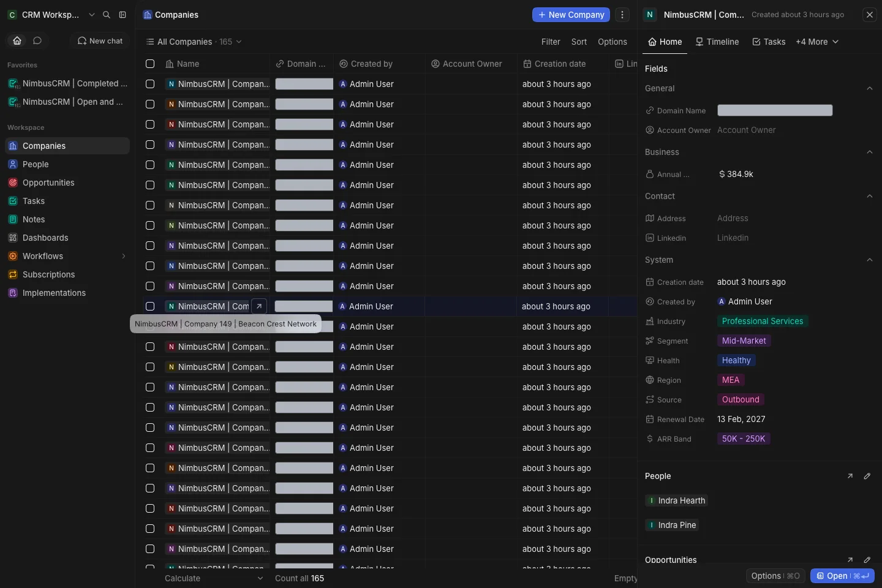Check the second company row checkbox
Image resolution: width=882 pixels, height=588 pixels.
point(150,104)
